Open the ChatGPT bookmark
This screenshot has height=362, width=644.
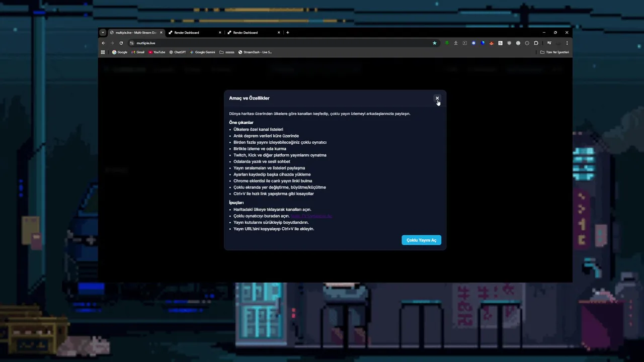[x=178, y=52]
